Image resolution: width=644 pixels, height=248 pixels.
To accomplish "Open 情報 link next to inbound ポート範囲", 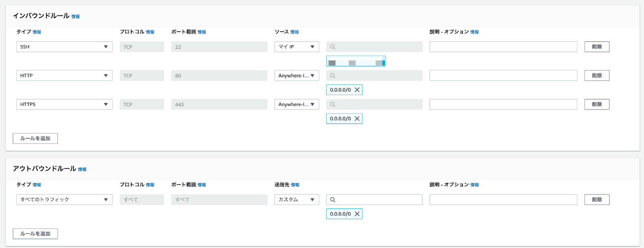I will coord(202,32).
